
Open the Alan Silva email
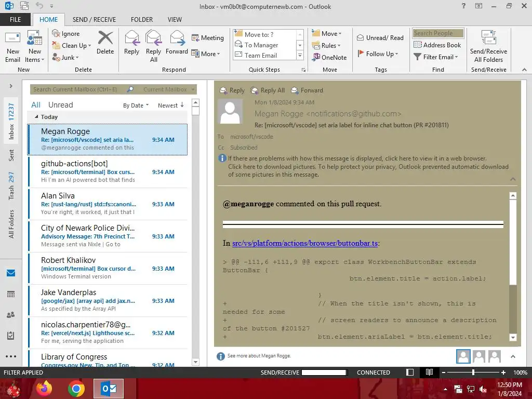(108, 204)
